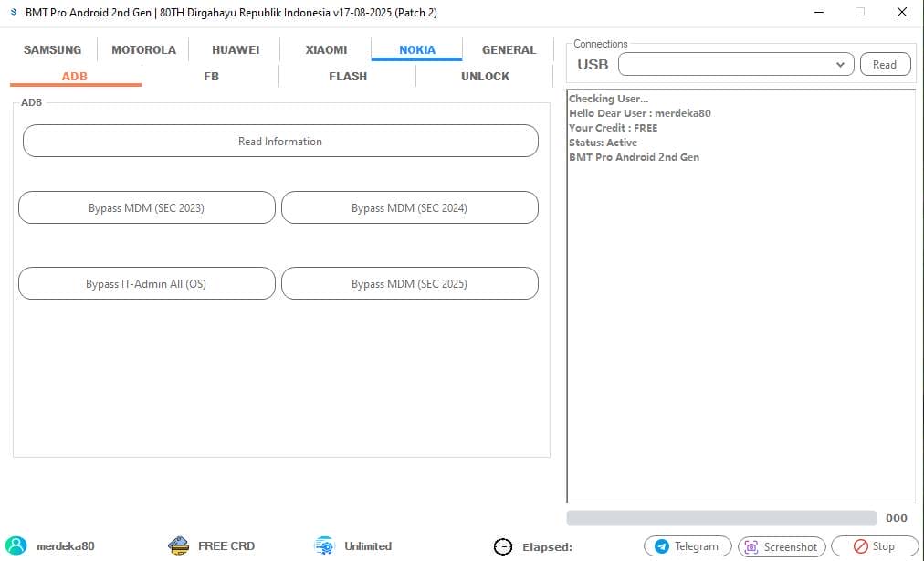
Task: Click the Unlimited globe icon
Action: [324, 545]
